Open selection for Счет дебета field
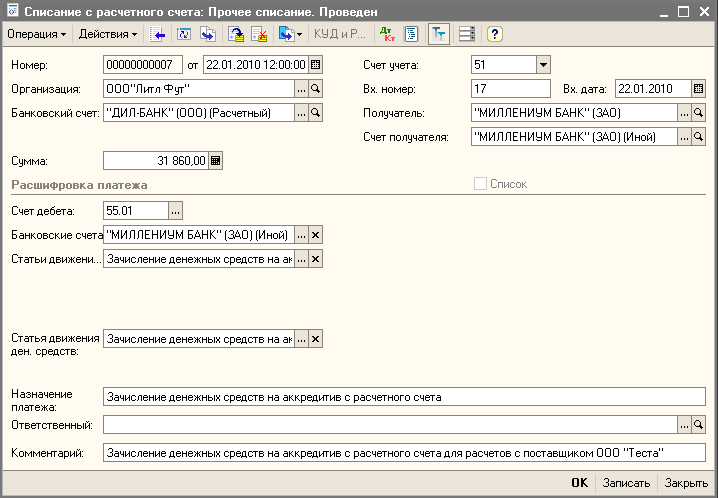The height and width of the screenshot is (498, 718). click(x=176, y=210)
